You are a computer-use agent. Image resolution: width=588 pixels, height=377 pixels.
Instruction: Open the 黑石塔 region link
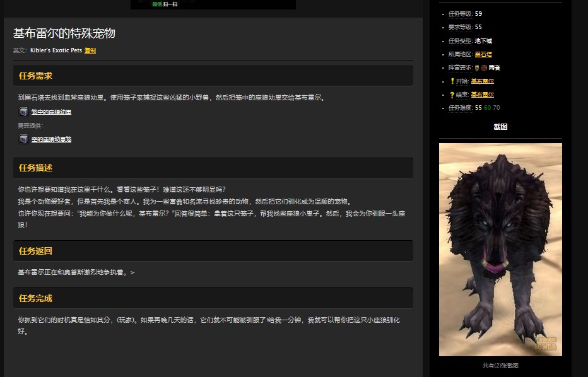(485, 54)
